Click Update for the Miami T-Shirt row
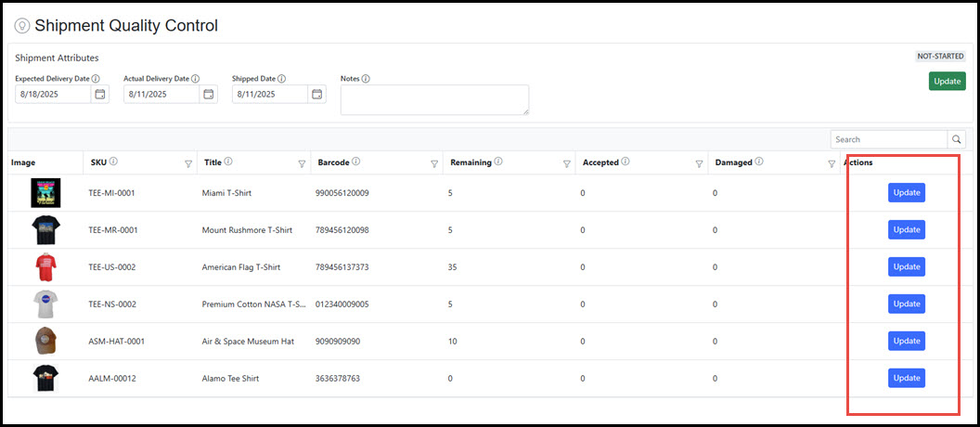This screenshot has width=980, height=427. [x=906, y=192]
